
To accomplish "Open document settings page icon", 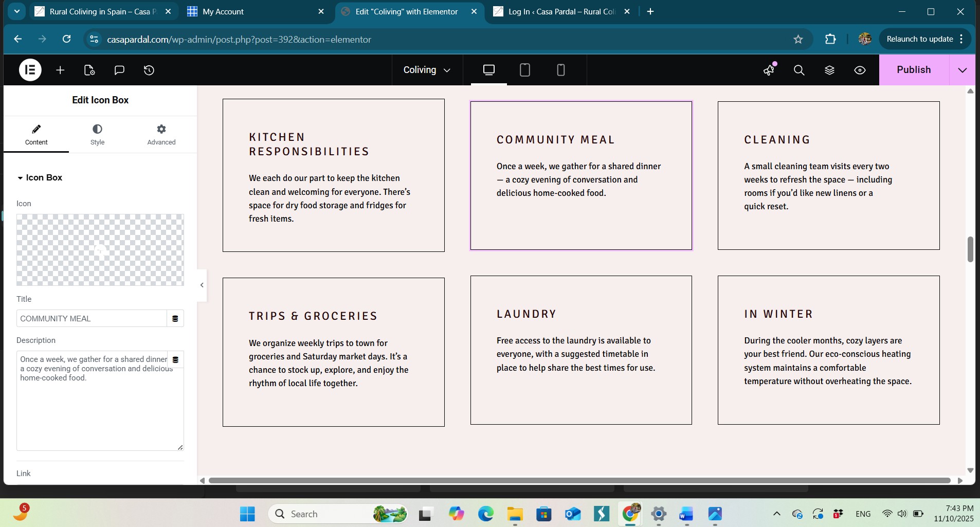I will point(89,70).
